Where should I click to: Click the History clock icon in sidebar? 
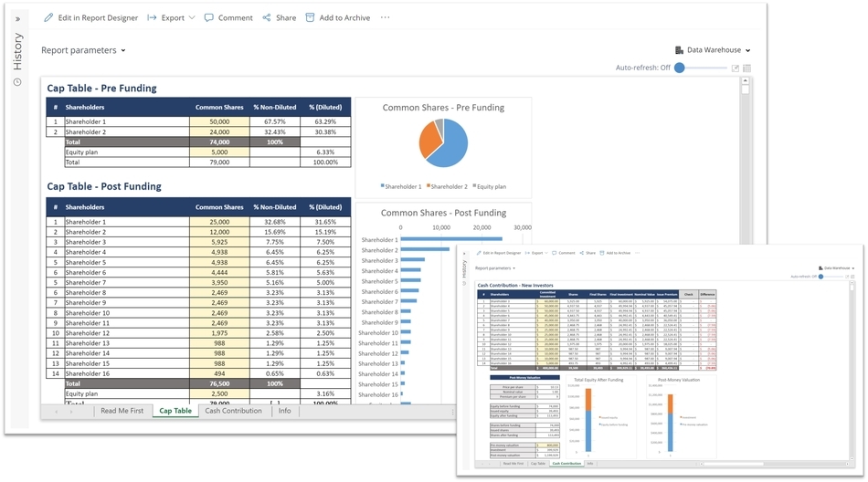16,82
